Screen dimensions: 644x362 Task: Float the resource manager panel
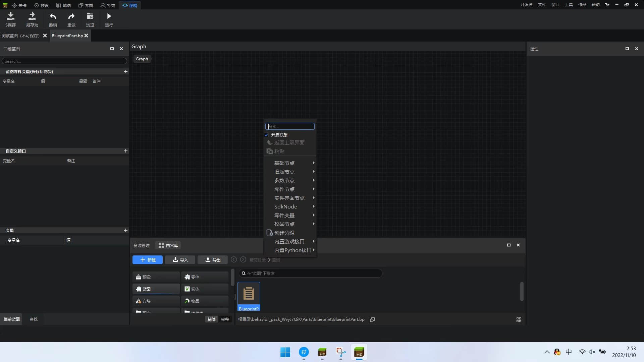point(509,245)
